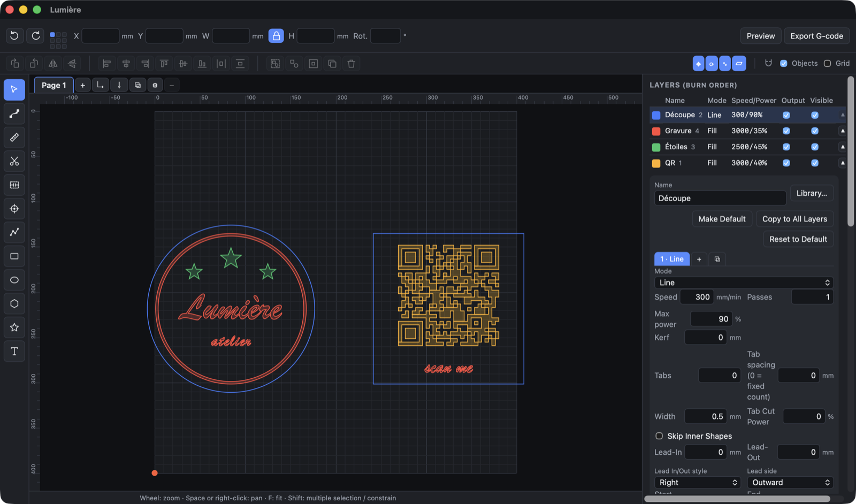Image resolution: width=856 pixels, height=504 pixels.
Task: Flip selection horizontally with mirror icon
Action: click(x=53, y=64)
